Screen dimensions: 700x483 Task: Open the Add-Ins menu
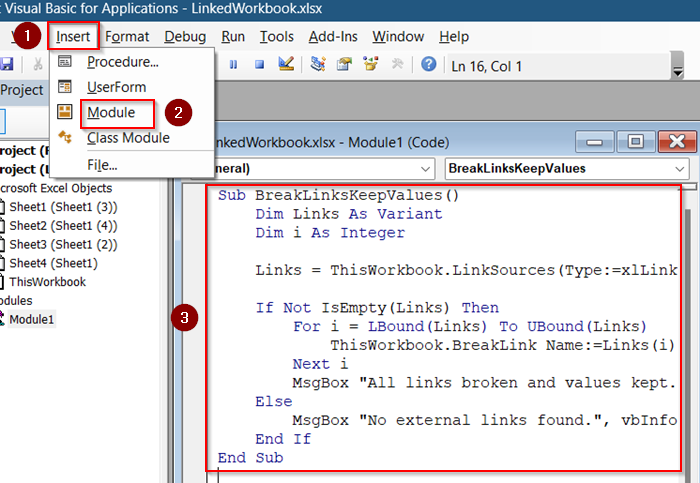tap(333, 37)
